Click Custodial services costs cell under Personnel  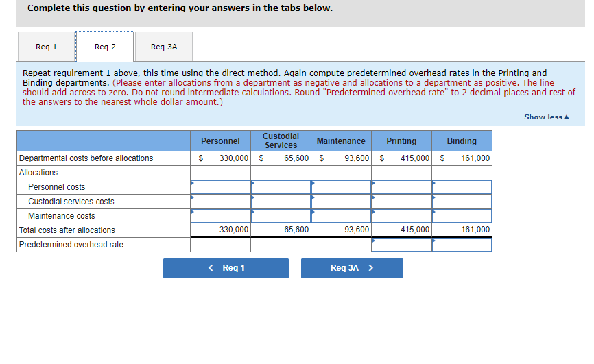pyautogui.click(x=220, y=202)
